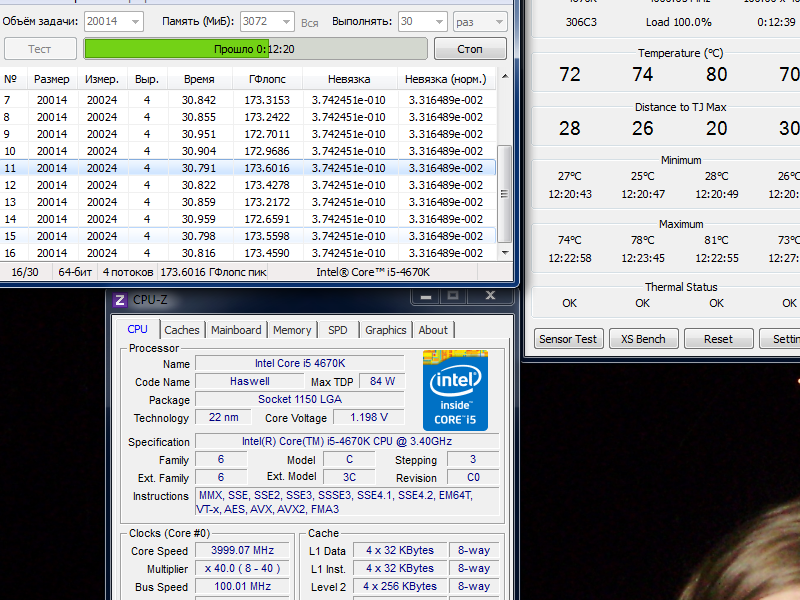Select result row with 172.6591 GFlops
Viewport: 800px width, 600px height.
(x=248, y=219)
